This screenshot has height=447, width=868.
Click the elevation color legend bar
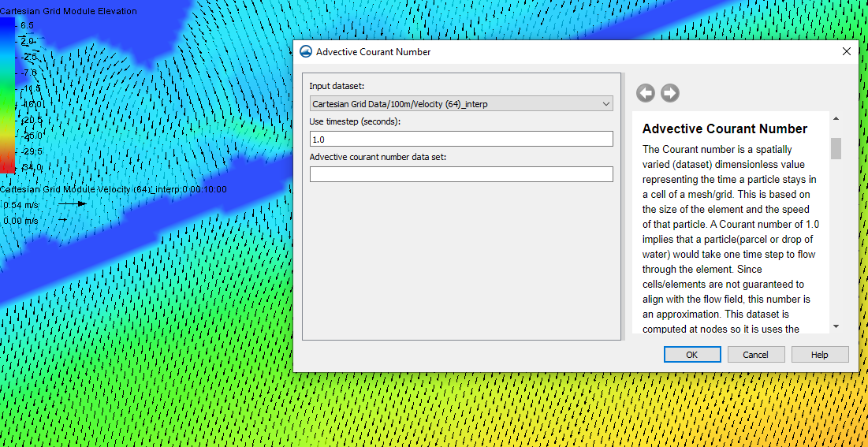(x=8, y=95)
